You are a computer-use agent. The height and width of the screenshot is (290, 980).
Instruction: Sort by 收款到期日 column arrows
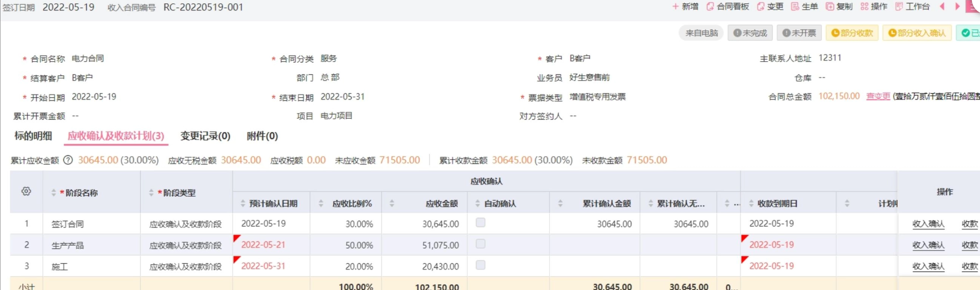(751, 203)
